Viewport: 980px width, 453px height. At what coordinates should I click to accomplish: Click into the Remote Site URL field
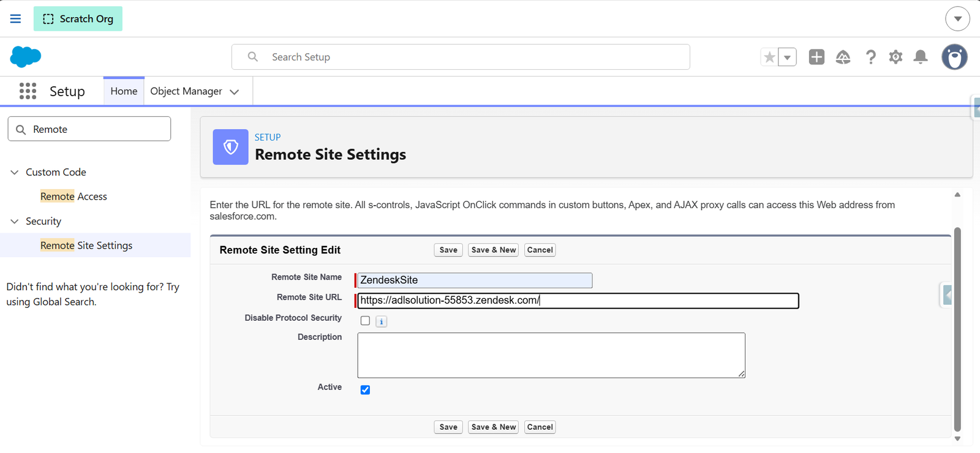(578, 301)
